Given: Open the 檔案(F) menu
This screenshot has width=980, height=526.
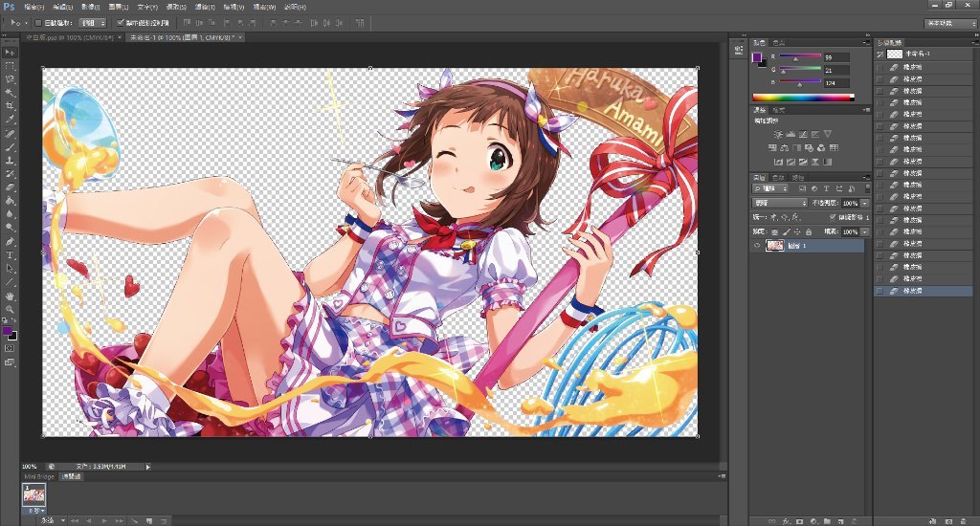Looking at the screenshot, I should tap(33, 7).
